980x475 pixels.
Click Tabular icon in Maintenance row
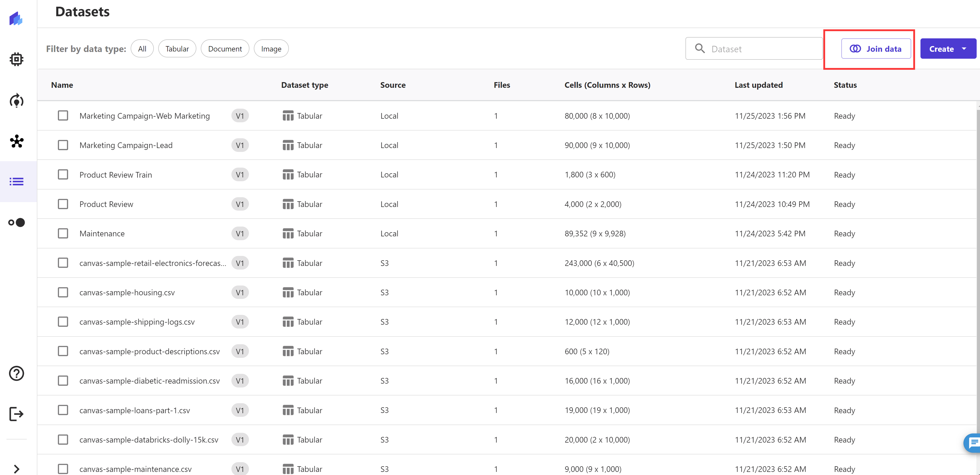288,233
